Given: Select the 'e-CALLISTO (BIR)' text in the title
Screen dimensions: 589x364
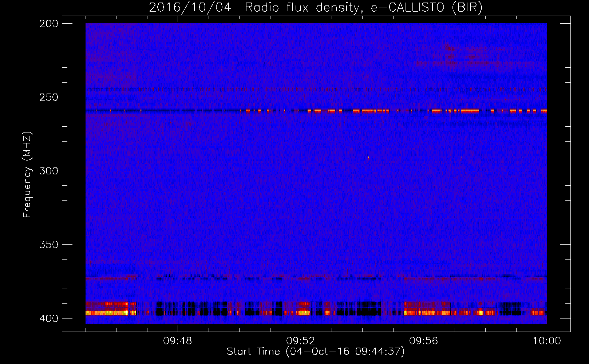Looking at the screenshot, I should pos(427,8).
